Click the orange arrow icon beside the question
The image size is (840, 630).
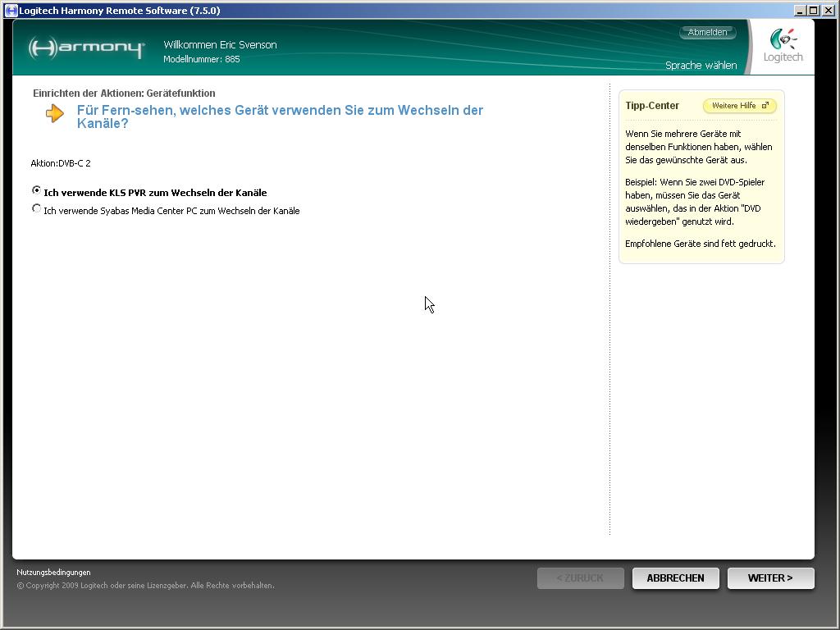55,113
